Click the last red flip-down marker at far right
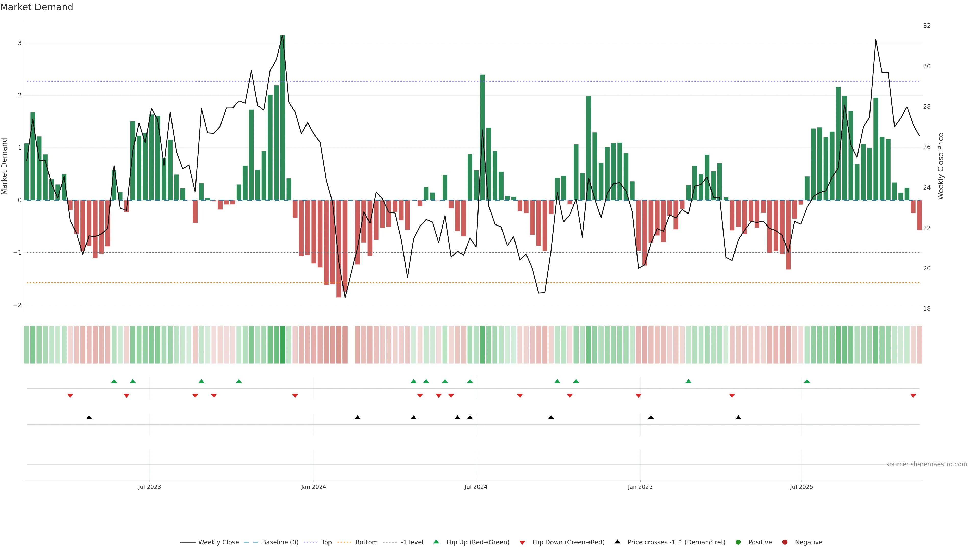Viewport: 980px width, 551px height. pos(913,396)
